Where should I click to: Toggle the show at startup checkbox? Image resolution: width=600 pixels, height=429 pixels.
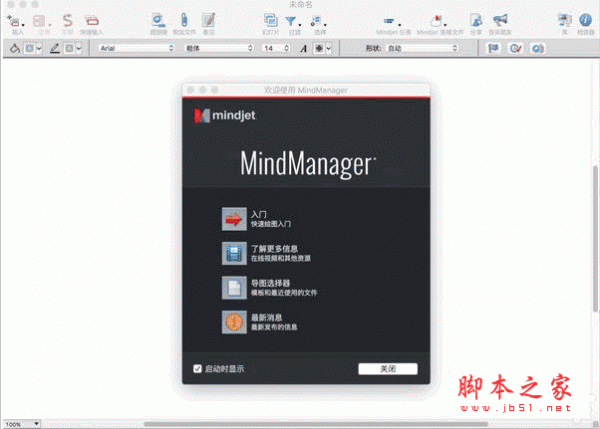pos(197,369)
